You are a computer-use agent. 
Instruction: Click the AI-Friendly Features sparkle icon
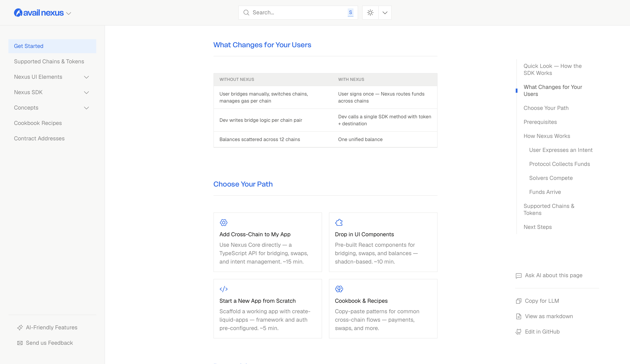pyautogui.click(x=20, y=327)
